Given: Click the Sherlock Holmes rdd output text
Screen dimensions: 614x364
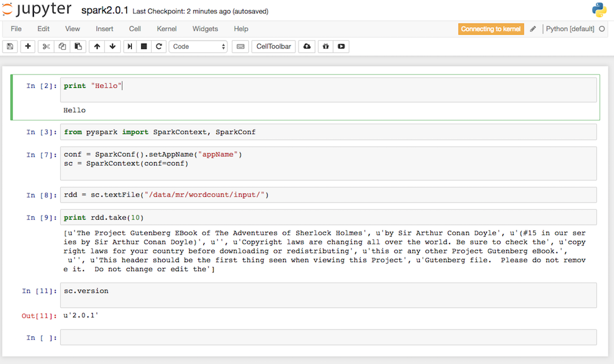Looking at the screenshot, I should (x=325, y=251).
